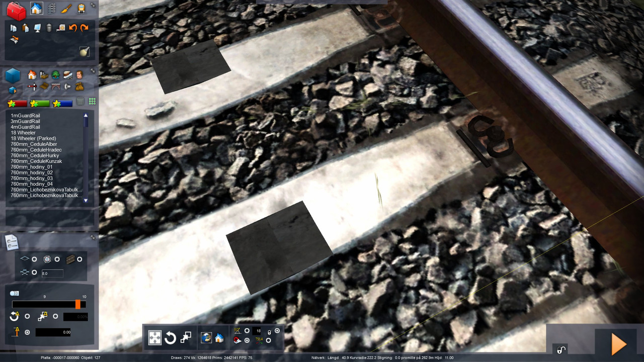Image resolution: width=644 pixels, height=362 pixels.
Task: Switch to the Tracks tab
Action: (51, 9)
